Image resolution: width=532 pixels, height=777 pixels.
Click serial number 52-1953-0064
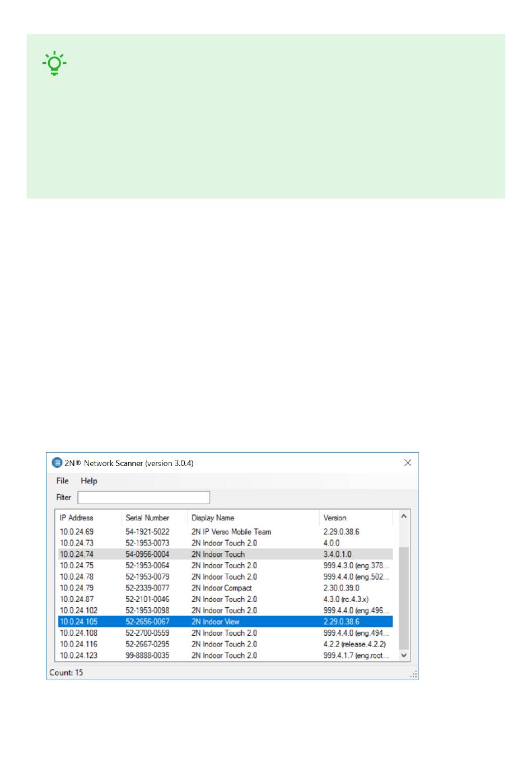click(x=147, y=565)
